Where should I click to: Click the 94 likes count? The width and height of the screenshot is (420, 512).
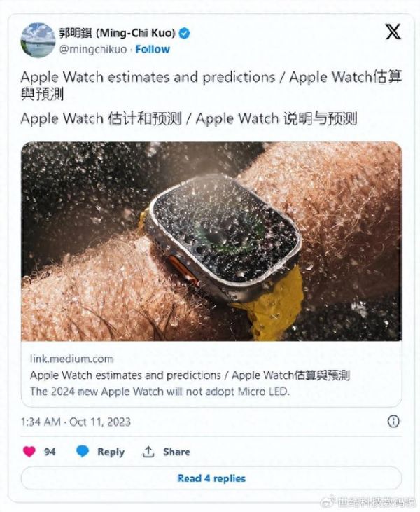[50, 452]
